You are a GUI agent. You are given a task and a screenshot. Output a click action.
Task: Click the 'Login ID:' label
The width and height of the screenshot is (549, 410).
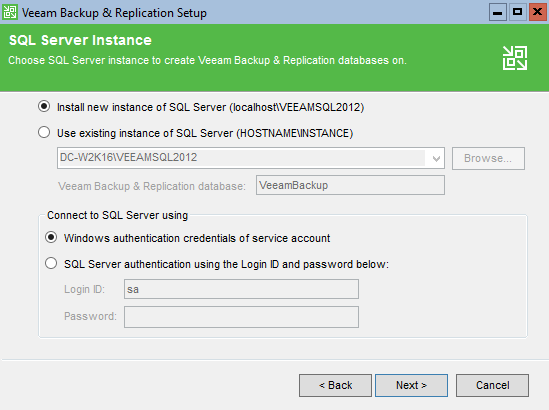tap(84, 289)
